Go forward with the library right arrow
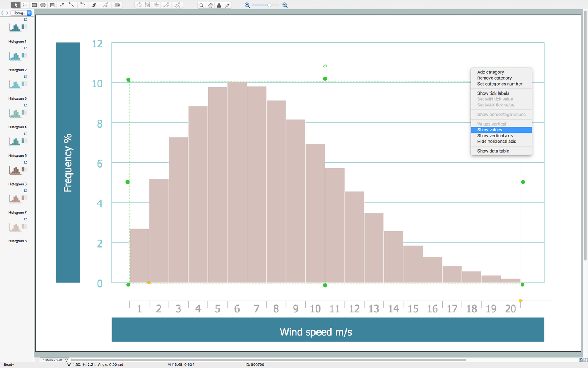 pyautogui.click(x=7, y=13)
